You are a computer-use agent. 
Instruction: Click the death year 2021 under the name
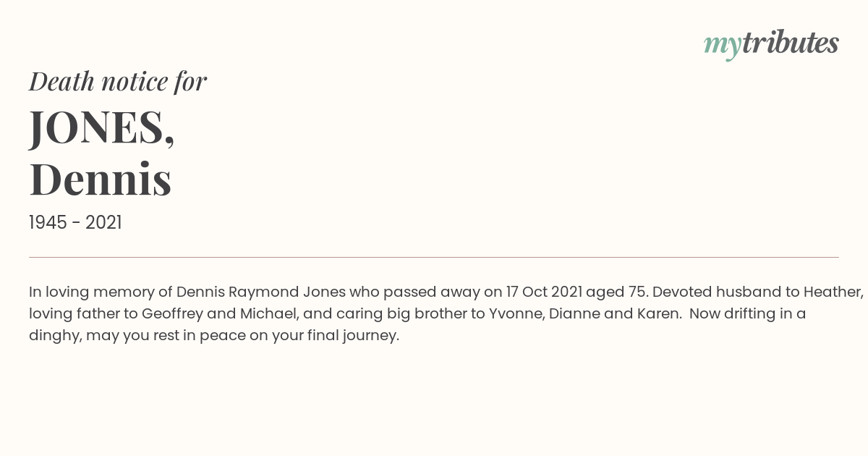coord(103,223)
